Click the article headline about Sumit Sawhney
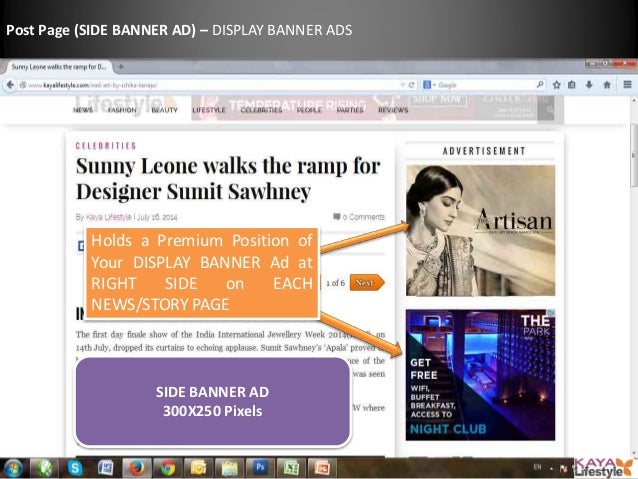 (x=228, y=178)
